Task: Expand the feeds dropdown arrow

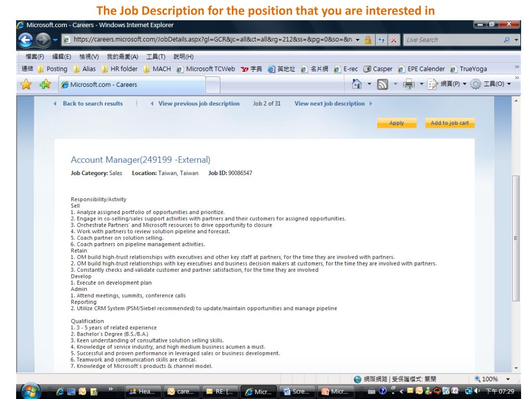Action: 395,84
